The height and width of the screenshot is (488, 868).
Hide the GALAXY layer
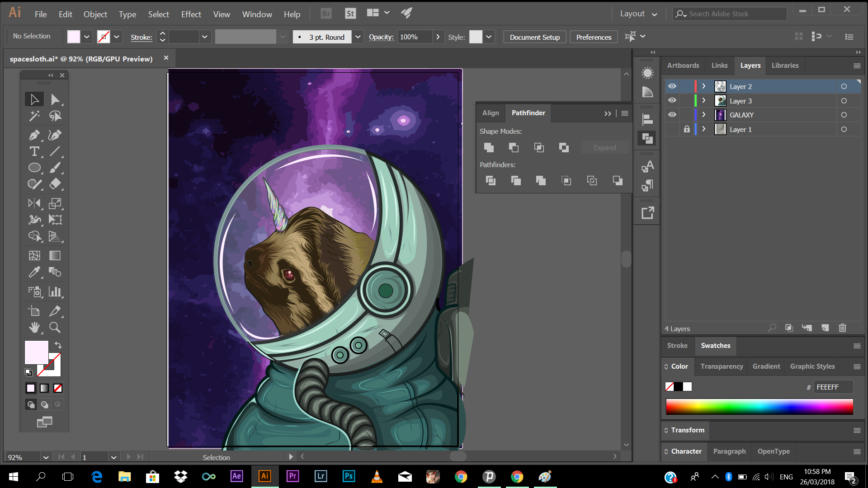click(672, 115)
